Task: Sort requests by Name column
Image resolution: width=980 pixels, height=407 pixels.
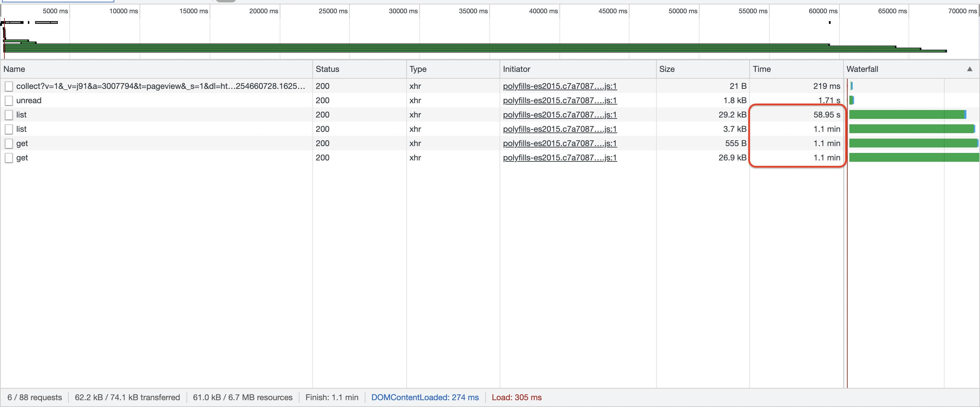Action: 14,69
